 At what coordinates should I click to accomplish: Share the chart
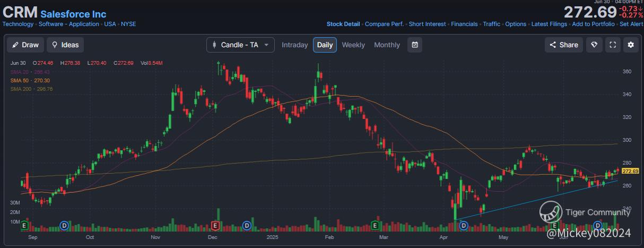coord(564,45)
